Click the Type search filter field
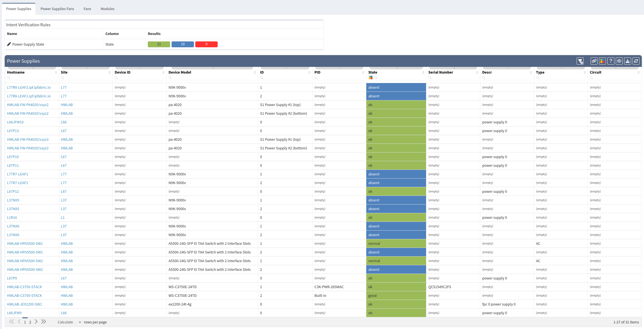 (561, 78)
